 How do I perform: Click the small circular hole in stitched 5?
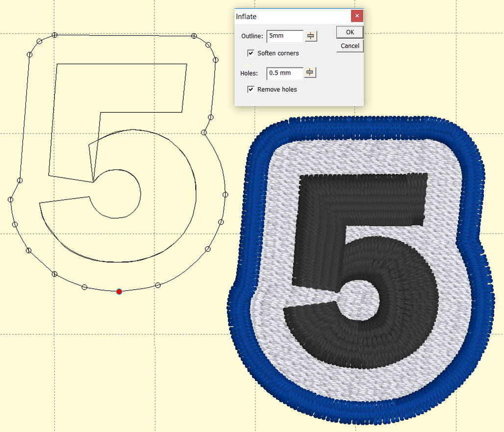pyautogui.click(x=364, y=298)
